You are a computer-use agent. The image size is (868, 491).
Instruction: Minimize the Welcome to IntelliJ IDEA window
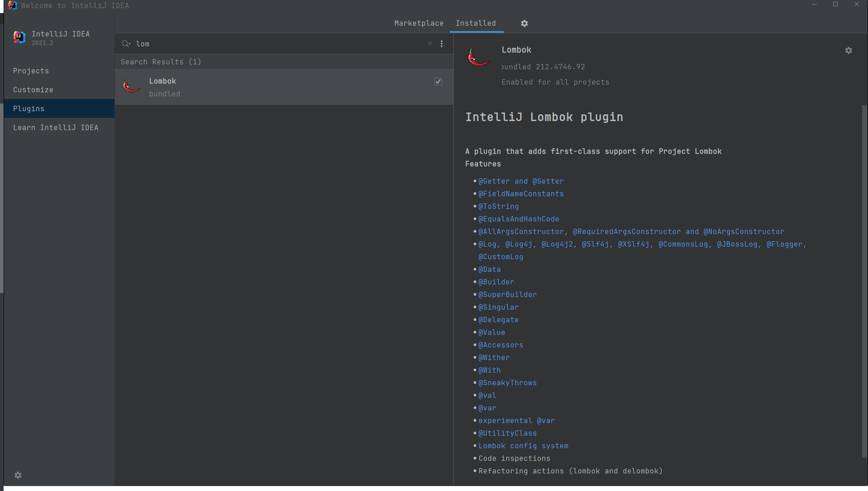[814, 5]
